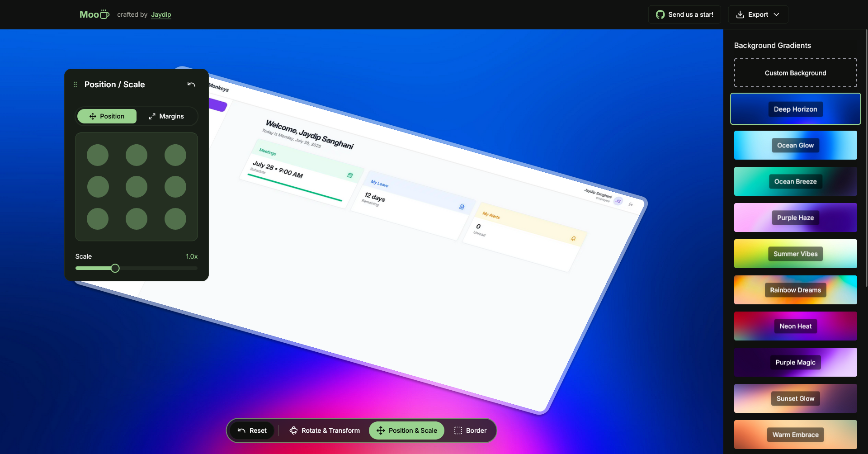The width and height of the screenshot is (868, 454).
Task: Select the Rainbow Dreams gradient
Action: [x=795, y=290]
